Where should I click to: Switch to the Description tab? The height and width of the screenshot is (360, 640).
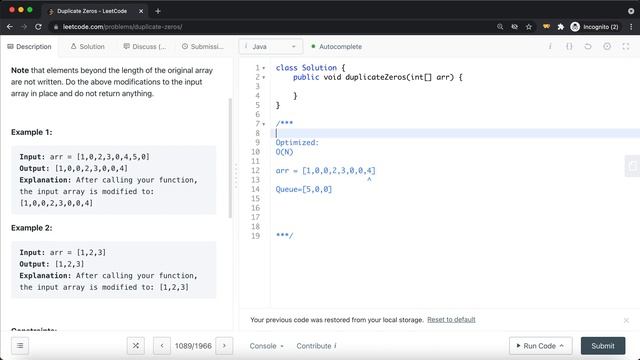coord(29,47)
